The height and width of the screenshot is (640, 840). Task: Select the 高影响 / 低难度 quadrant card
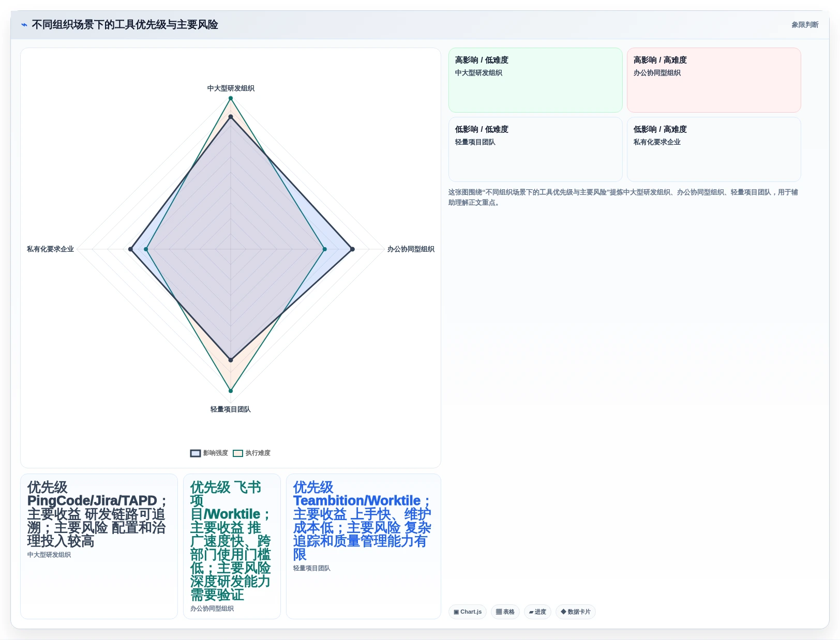[535, 80]
